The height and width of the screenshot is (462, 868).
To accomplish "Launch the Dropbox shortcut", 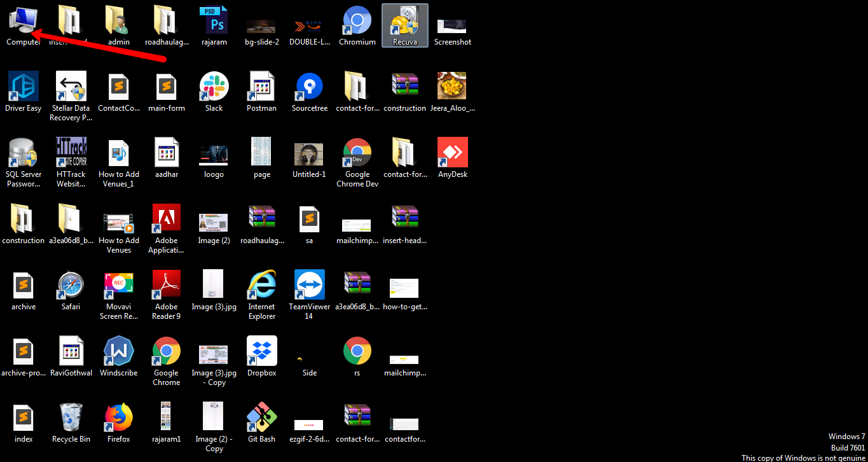I will pyautogui.click(x=262, y=356).
